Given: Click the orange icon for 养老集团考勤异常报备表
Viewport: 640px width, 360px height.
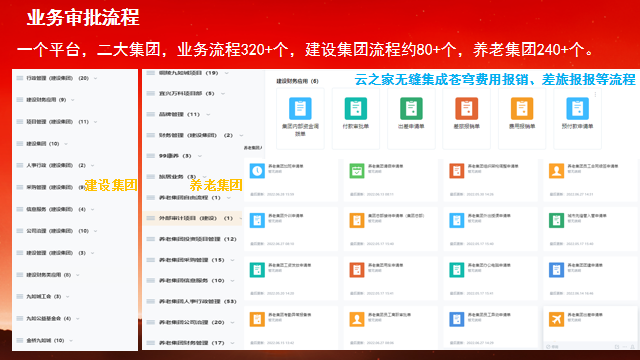Looking at the screenshot, I should point(257,319).
